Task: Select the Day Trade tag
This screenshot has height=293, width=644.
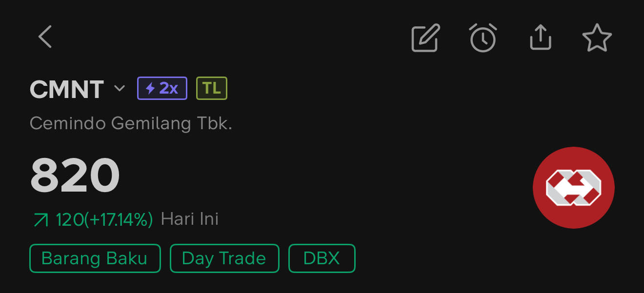Action: point(224,258)
